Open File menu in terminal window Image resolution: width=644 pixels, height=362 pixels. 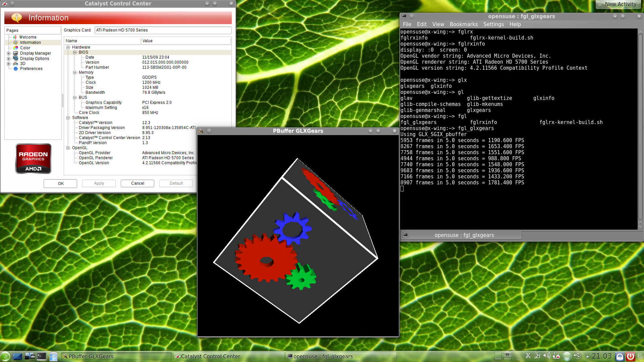point(407,24)
